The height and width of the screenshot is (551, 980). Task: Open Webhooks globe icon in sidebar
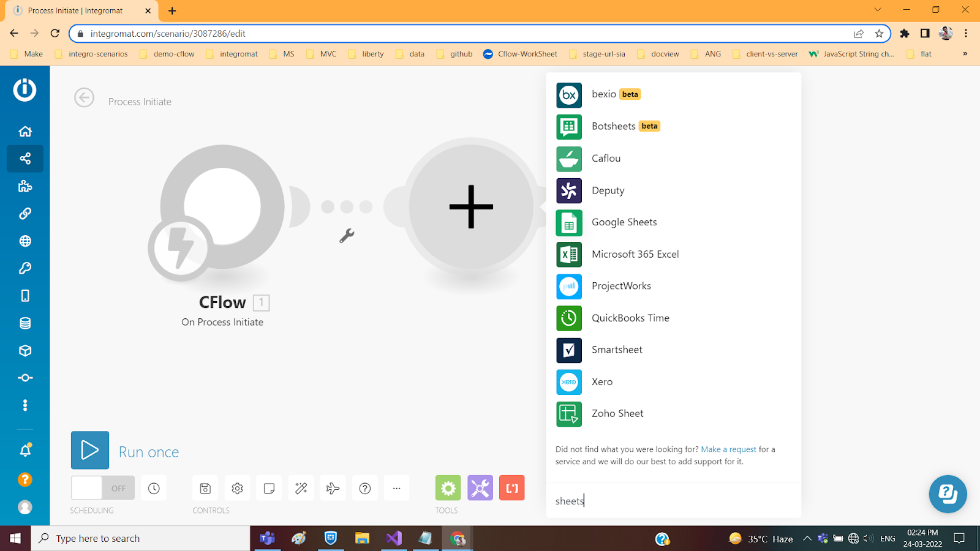[25, 241]
